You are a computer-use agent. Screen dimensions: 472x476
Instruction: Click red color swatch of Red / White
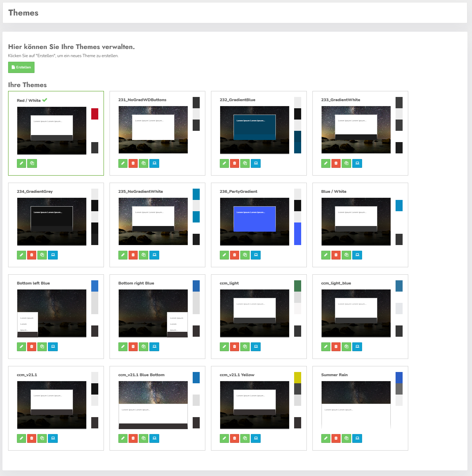point(94,114)
